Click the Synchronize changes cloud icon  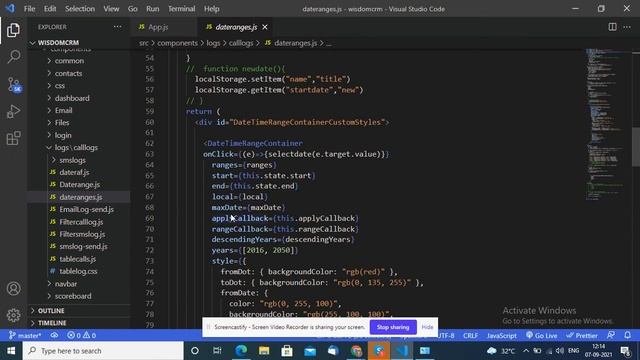[x=54, y=336]
